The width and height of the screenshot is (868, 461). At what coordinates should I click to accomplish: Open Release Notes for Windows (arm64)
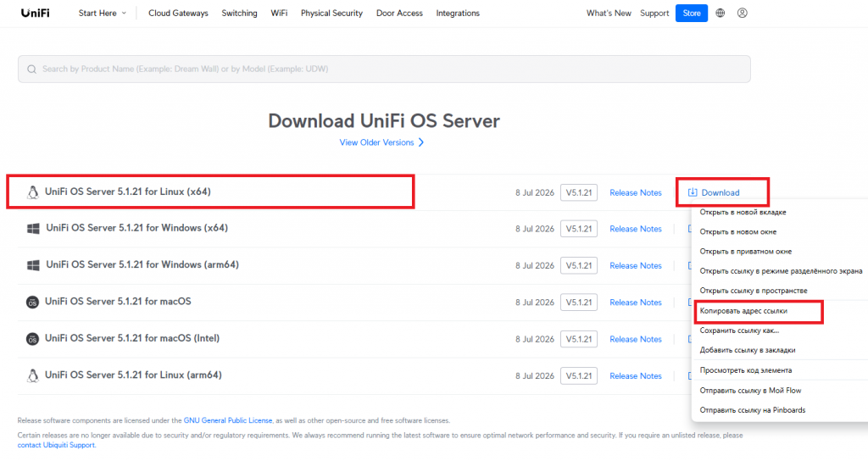coord(636,265)
